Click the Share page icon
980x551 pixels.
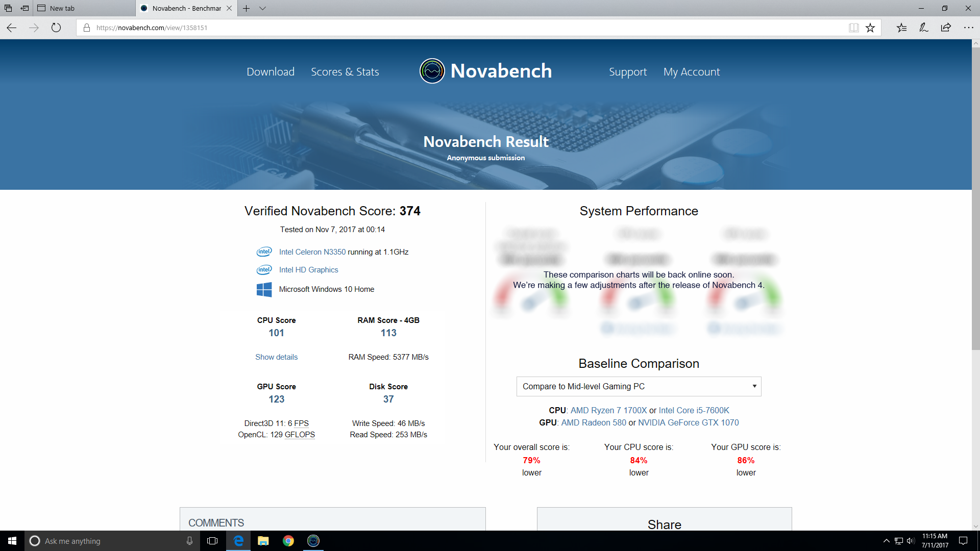pos(946,28)
